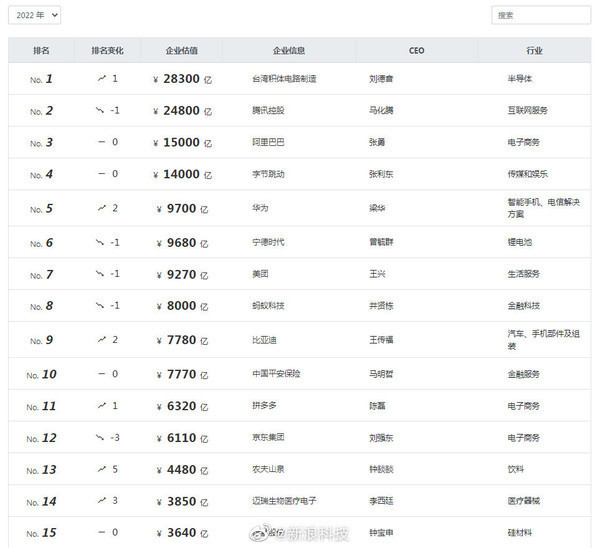Sort by the 排名 column header
Image resolution: width=600 pixels, height=548 pixels.
pos(41,51)
